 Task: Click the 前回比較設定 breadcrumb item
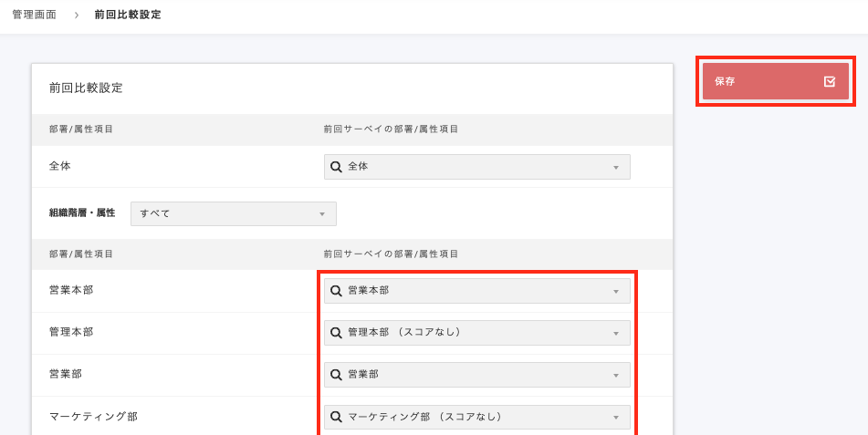pos(128,16)
